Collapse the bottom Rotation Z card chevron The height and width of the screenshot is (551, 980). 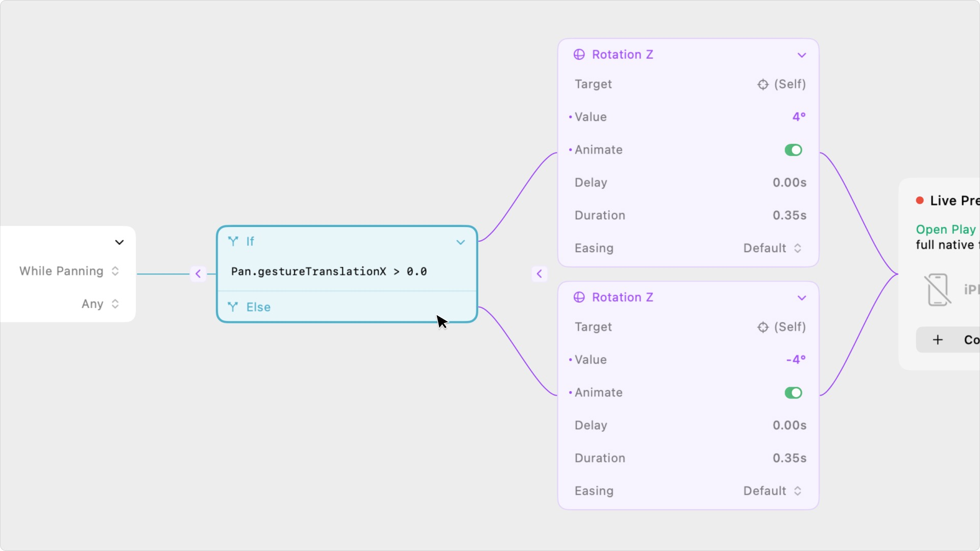802,298
